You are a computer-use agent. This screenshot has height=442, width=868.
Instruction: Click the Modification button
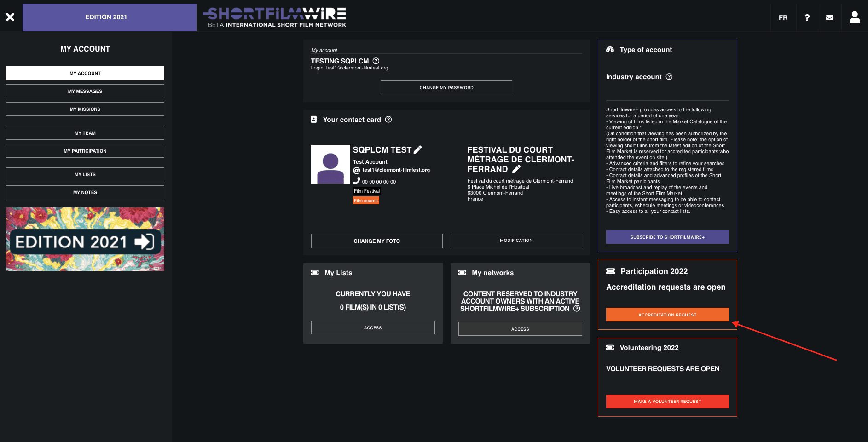coord(516,241)
